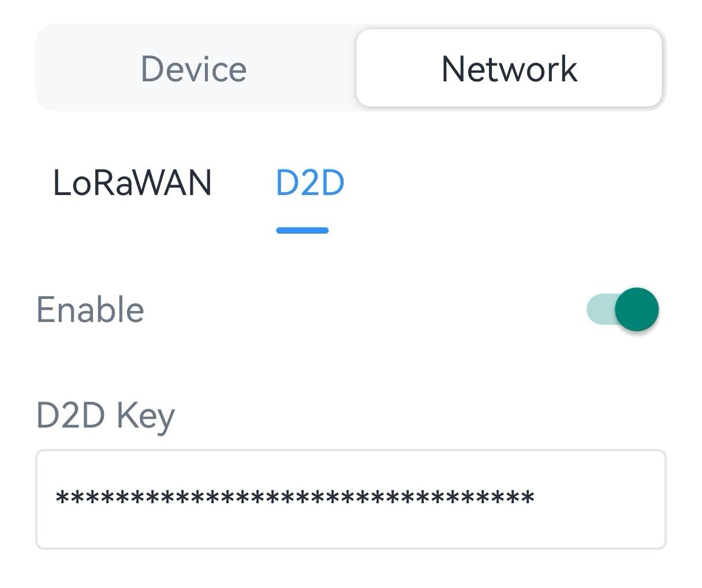Tap the word "Device" in segmented control
This screenshot has height=588, width=702.
click(194, 69)
